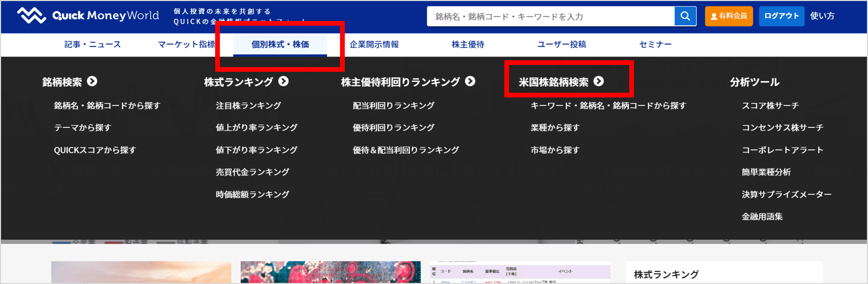This screenshot has width=868, height=284.
Task: Click the arrow icon beside 銘柄検索
Action: [x=92, y=81]
